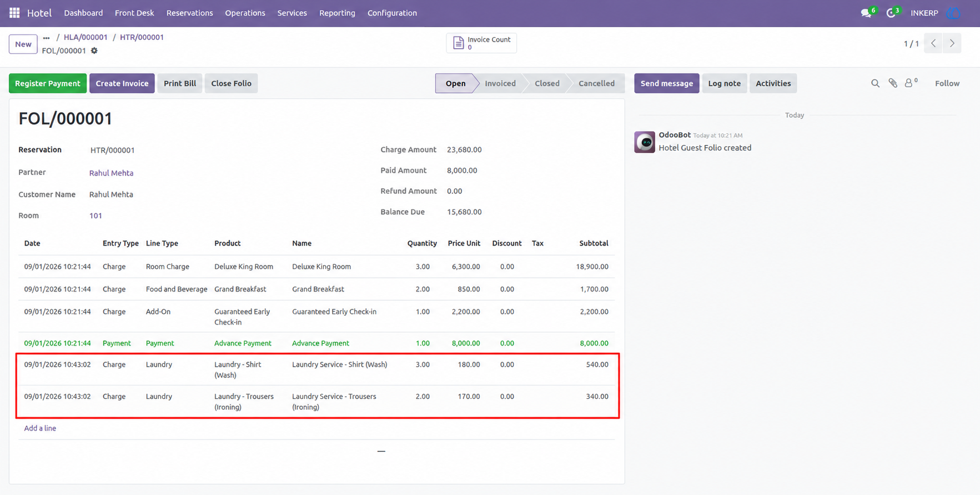This screenshot has height=495, width=980.
Task: Click the Print Bill button
Action: pyautogui.click(x=180, y=83)
